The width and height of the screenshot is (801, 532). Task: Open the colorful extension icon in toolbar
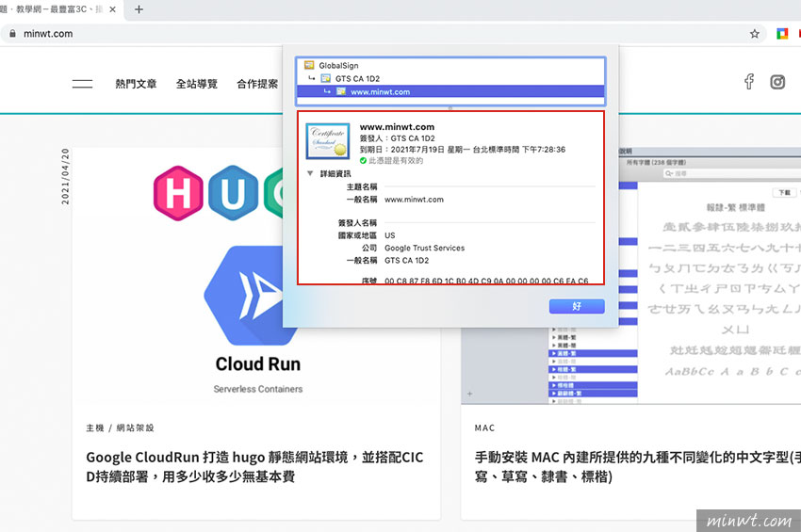coord(782,34)
